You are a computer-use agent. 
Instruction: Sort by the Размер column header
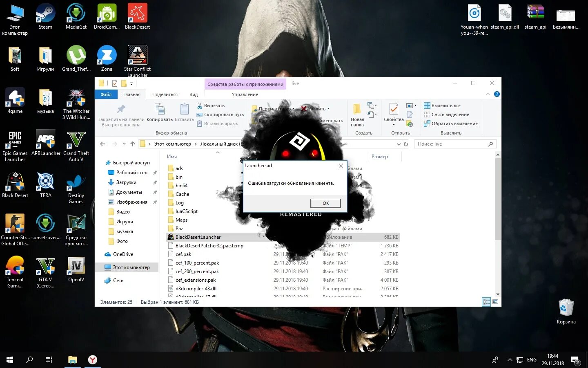(380, 157)
